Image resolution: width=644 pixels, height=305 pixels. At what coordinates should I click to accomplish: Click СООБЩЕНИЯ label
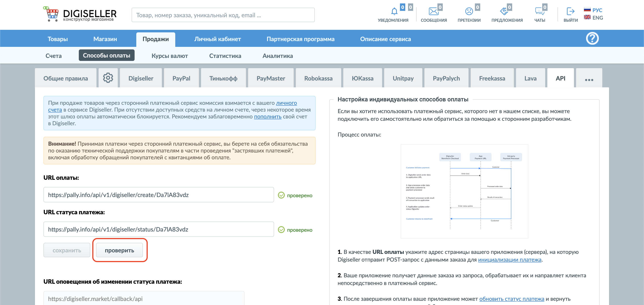click(x=434, y=20)
